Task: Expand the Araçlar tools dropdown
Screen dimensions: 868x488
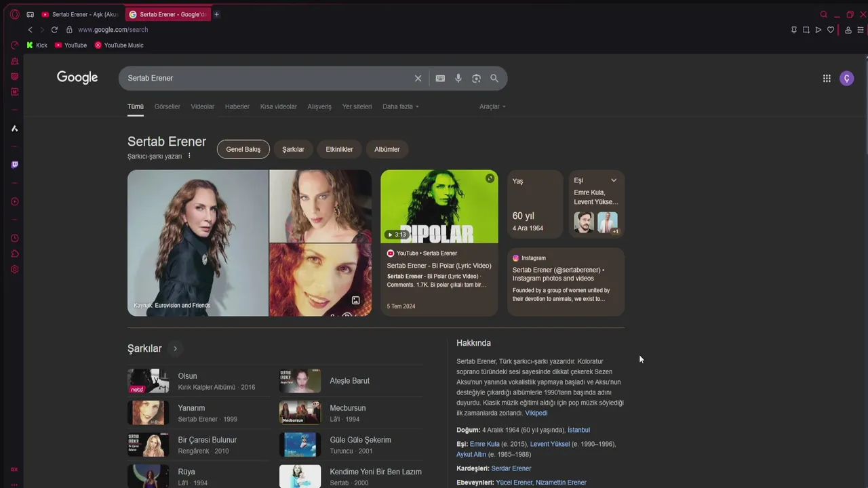Action: tap(492, 106)
